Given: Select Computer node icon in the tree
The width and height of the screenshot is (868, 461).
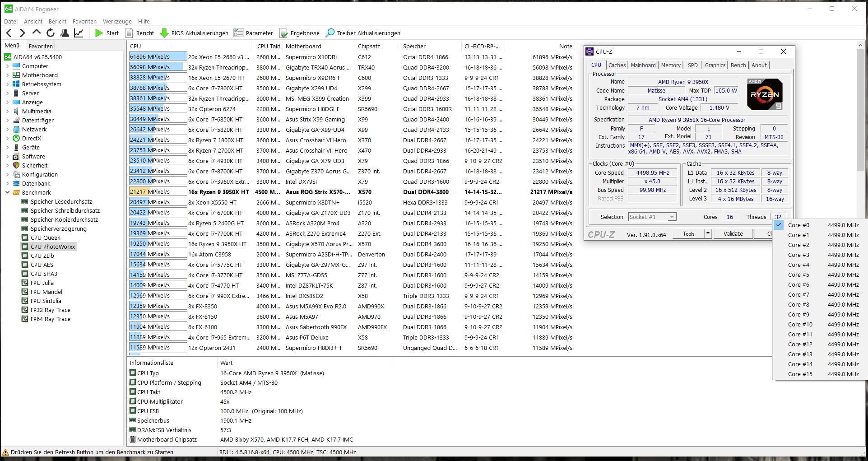Looking at the screenshot, I should point(16,66).
